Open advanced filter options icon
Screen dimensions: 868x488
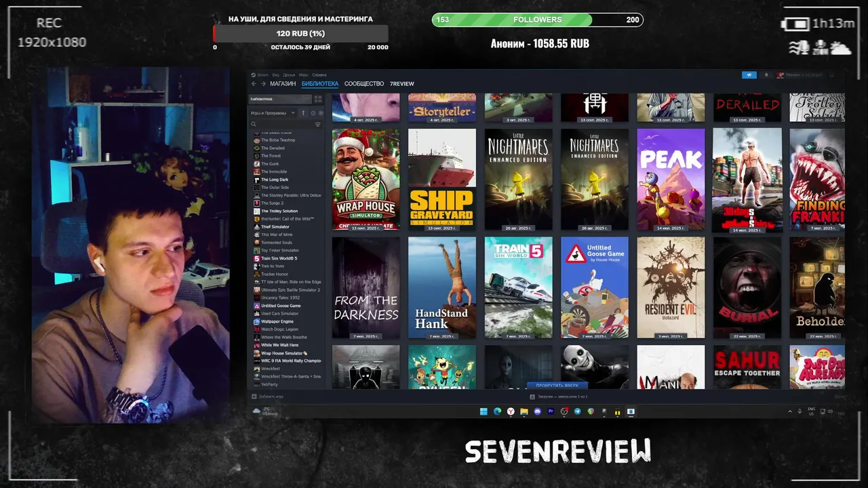[x=317, y=125]
